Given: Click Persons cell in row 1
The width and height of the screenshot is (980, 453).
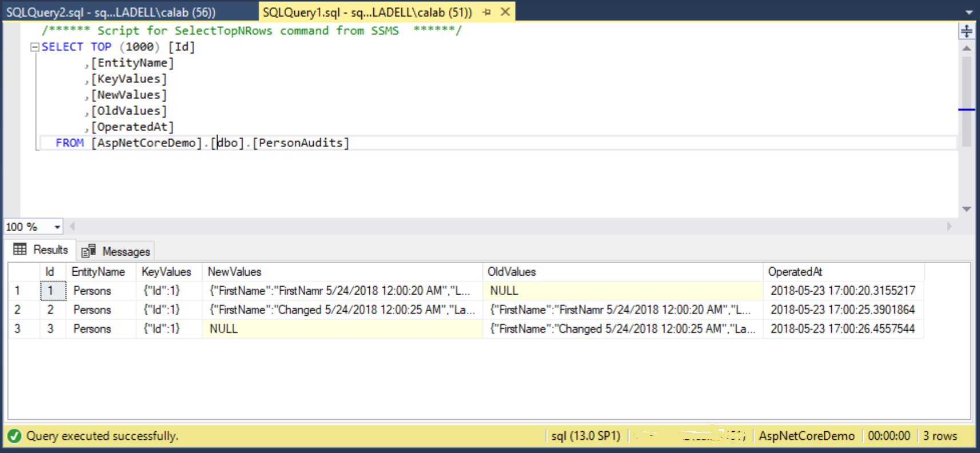Looking at the screenshot, I should click(x=101, y=291).
